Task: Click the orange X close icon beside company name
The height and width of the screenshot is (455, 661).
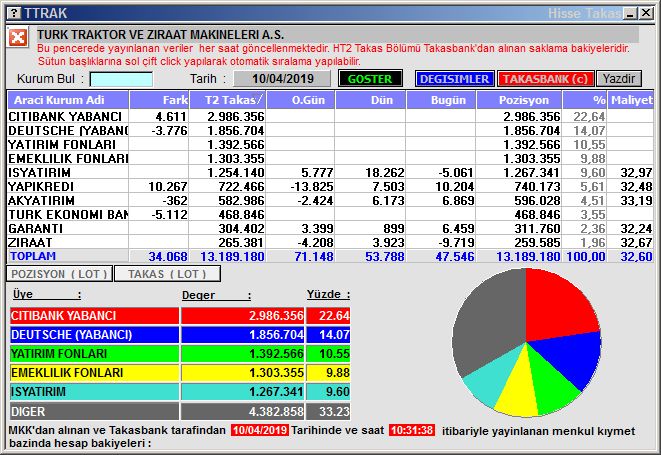Action: pos(18,38)
